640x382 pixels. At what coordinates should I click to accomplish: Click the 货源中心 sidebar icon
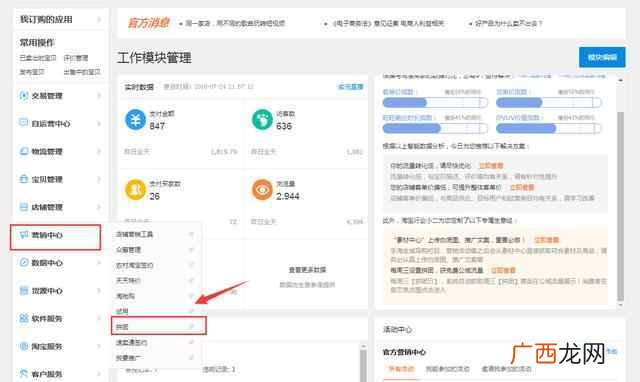tap(24, 291)
